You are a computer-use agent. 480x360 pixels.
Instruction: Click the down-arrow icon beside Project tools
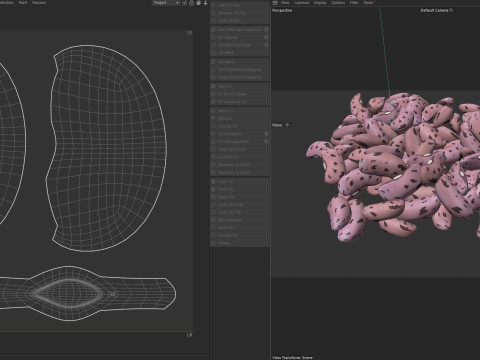click(x=205, y=3)
